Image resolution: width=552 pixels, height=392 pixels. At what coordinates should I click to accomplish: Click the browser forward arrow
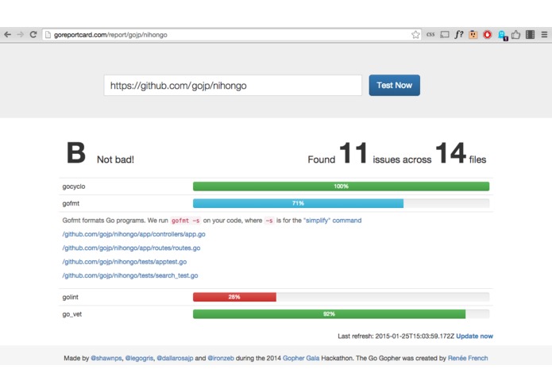pyautogui.click(x=21, y=34)
